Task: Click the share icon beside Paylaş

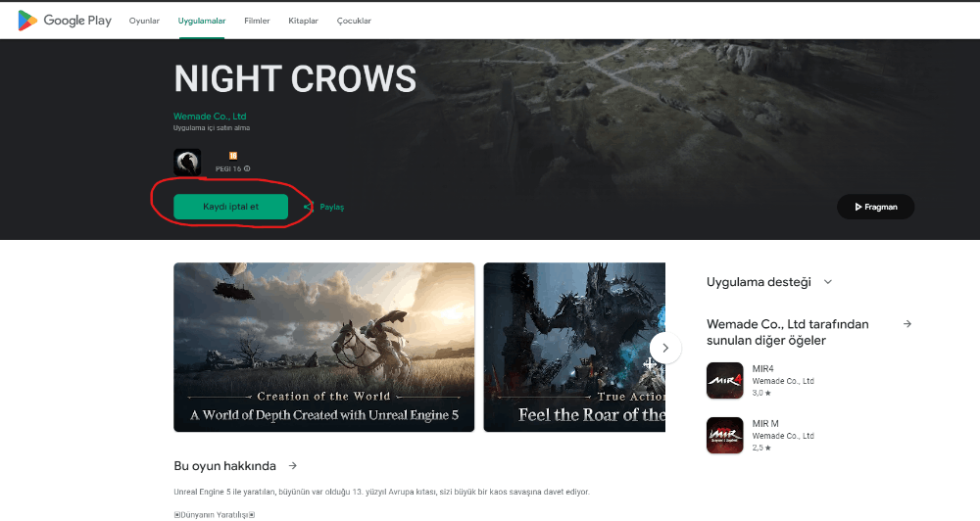Action: tap(308, 207)
